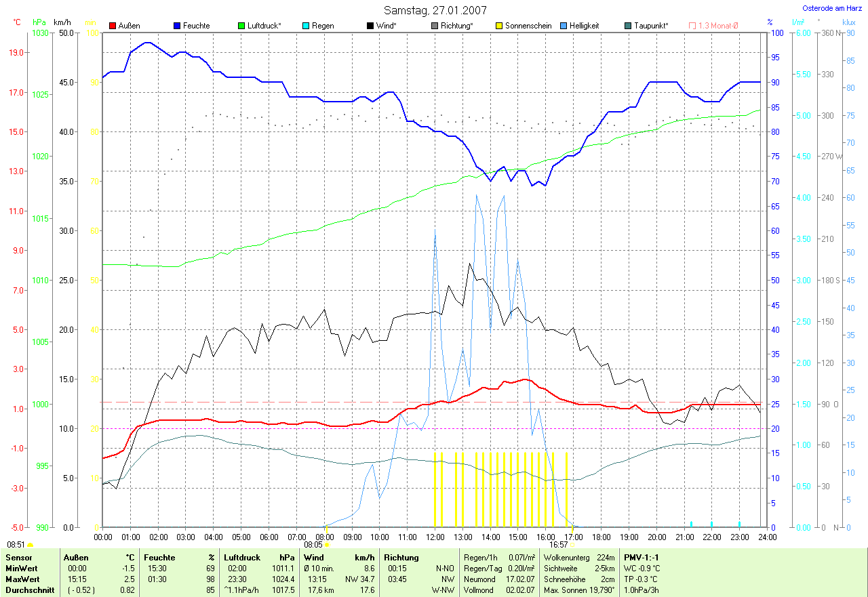Click the 08:05 sunrise marker on time axis

[328, 544]
